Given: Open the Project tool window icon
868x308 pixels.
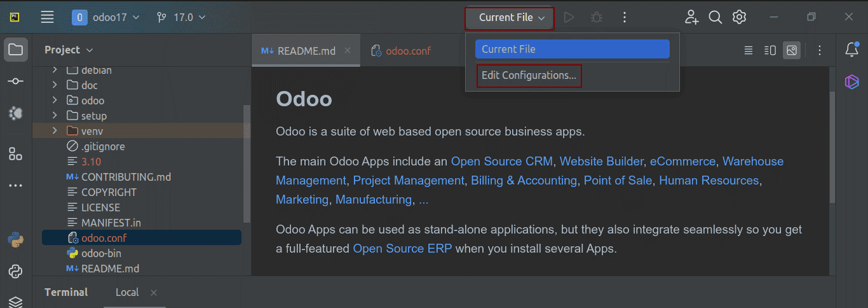Looking at the screenshot, I should point(16,50).
